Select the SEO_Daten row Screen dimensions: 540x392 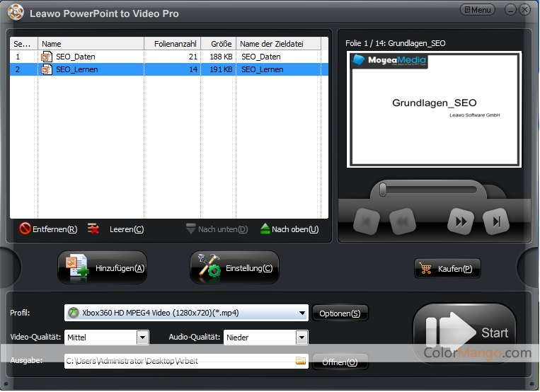coord(168,57)
